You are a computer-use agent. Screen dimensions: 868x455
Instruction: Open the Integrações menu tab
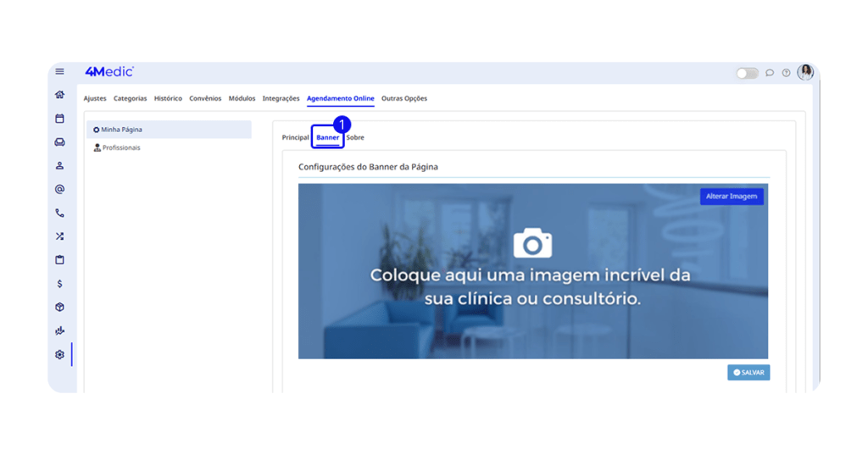click(x=281, y=98)
